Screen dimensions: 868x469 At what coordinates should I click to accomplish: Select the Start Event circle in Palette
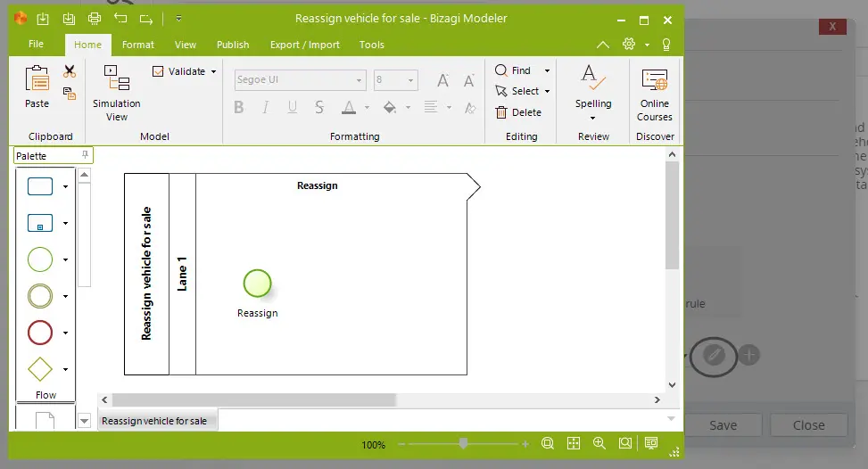tap(40, 259)
